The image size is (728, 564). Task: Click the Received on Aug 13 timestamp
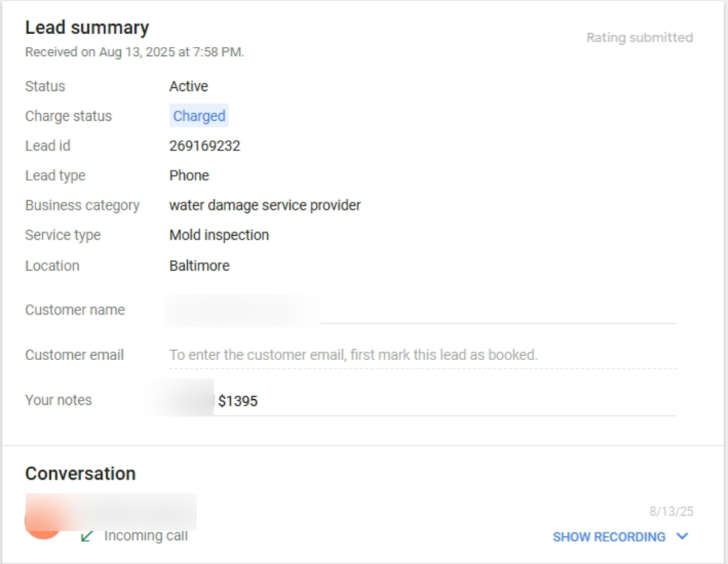(x=134, y=52)
